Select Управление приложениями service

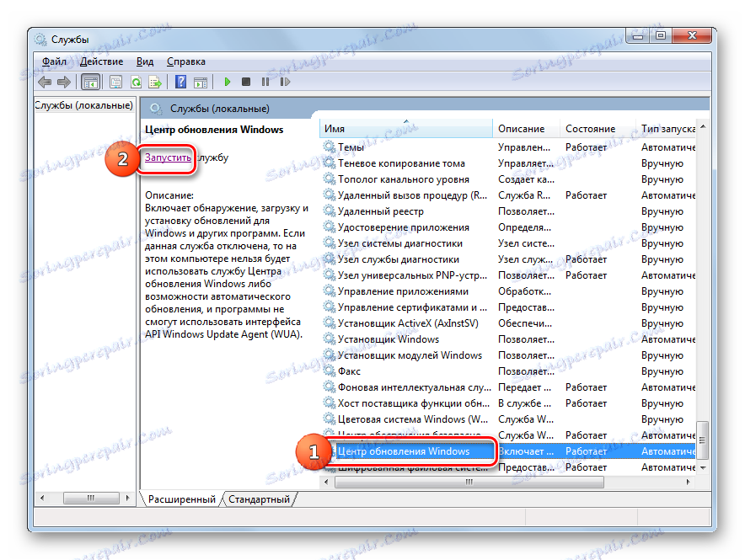coord(507,291)
